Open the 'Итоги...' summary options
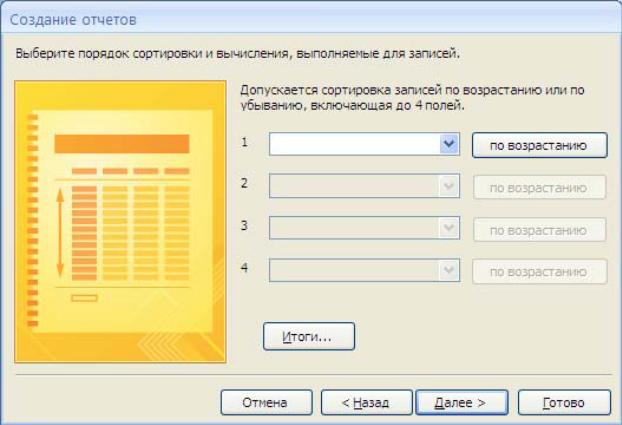622x425 pixels. 309,337
